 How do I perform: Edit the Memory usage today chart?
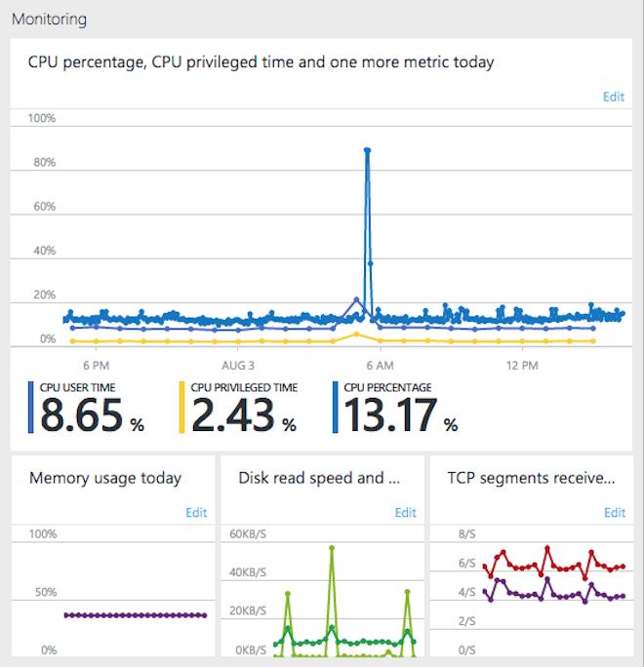click(x=196, y=513)
